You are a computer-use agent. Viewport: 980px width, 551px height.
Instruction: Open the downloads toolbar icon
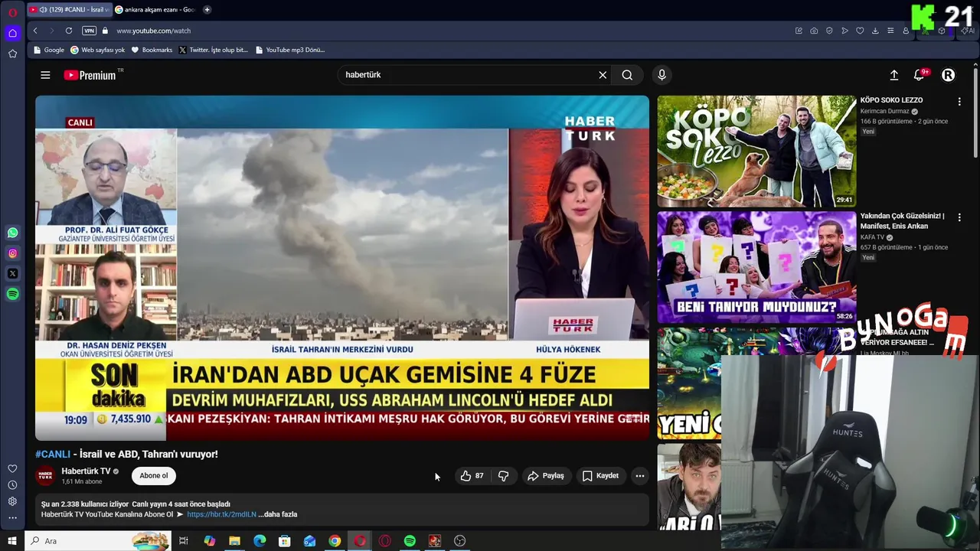point(875,31)
